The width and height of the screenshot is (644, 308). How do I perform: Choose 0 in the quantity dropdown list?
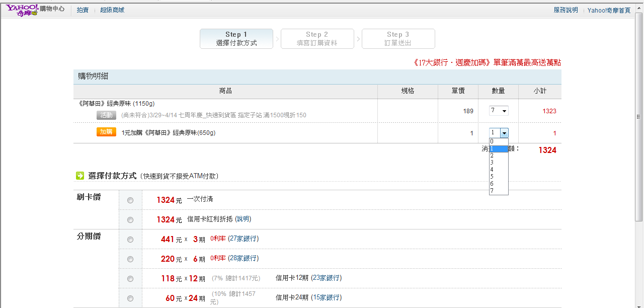(499, 141)
